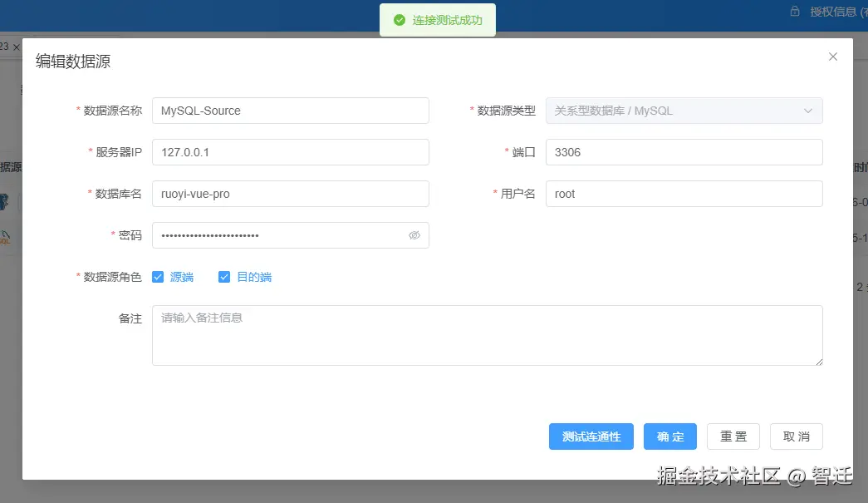Edit the 用户名 field root

pos(684,194)
